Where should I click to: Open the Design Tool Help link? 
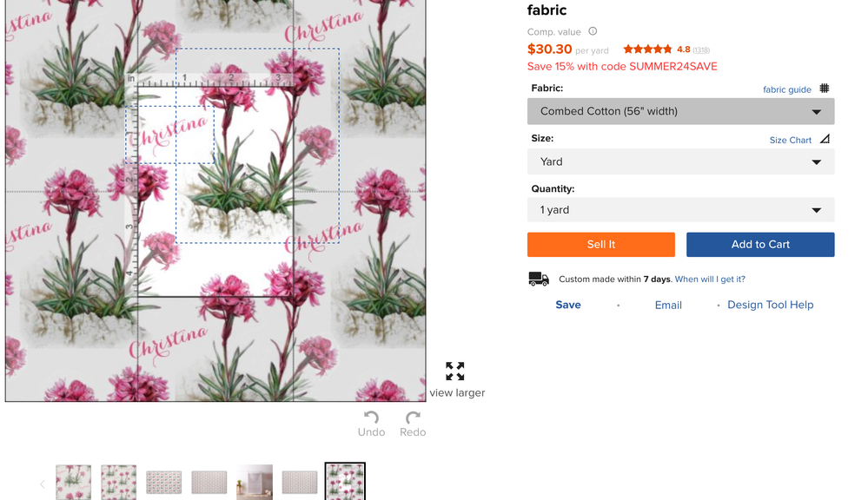click(770, 305)
